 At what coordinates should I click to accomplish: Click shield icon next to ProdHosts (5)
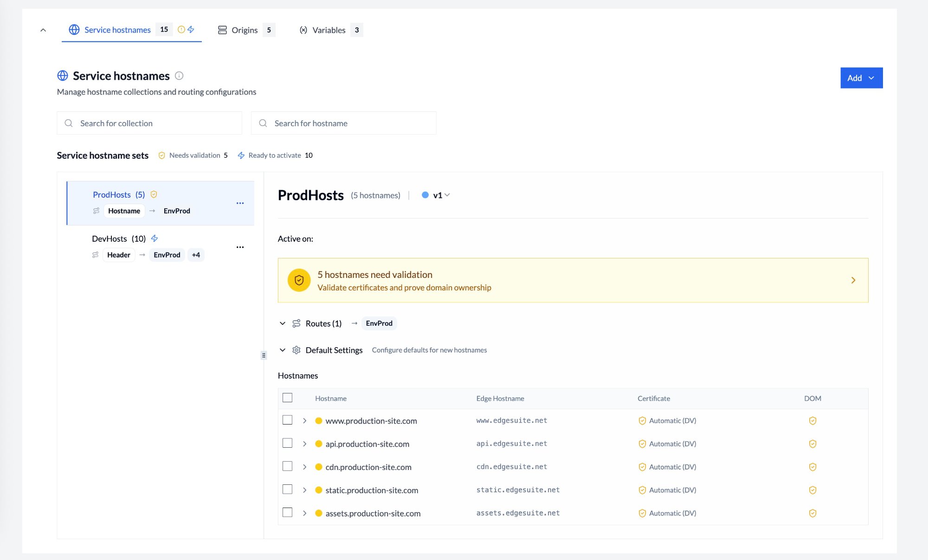[x=154, y=194]
